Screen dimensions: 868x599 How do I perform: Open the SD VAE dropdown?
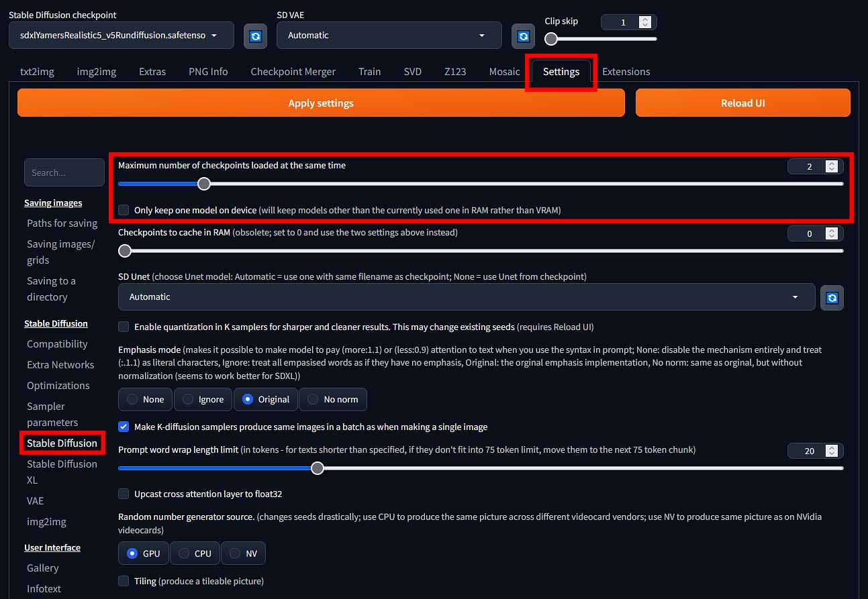[x=389, y=36]
